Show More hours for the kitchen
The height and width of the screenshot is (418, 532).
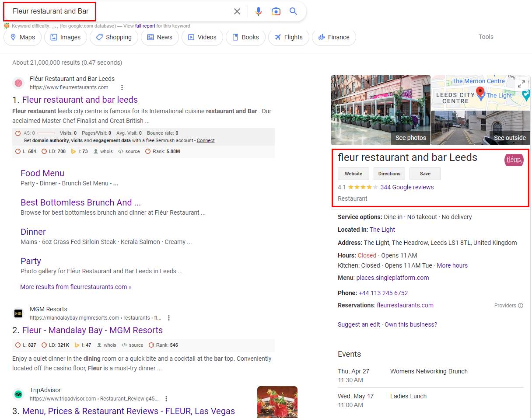click(452, 265)
